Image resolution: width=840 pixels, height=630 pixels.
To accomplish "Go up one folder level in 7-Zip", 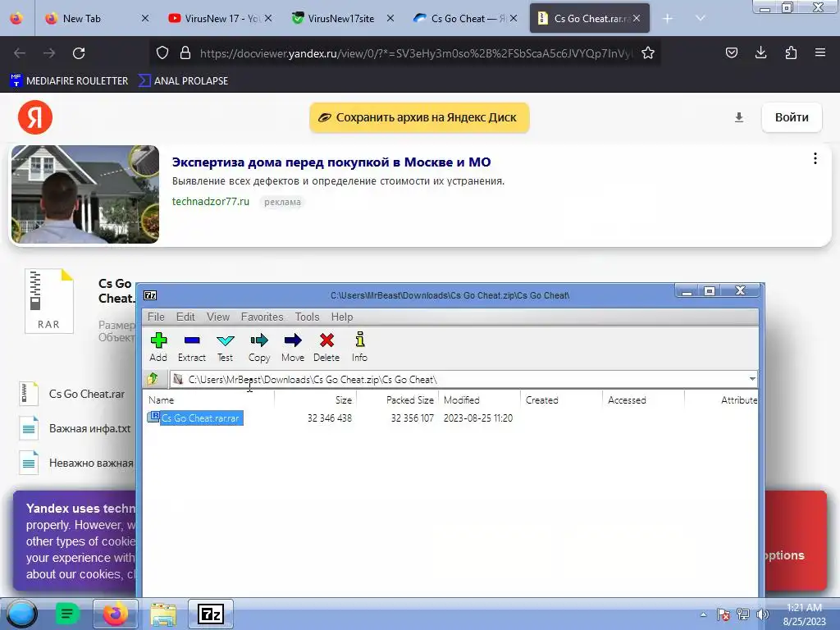I will 153,379.
